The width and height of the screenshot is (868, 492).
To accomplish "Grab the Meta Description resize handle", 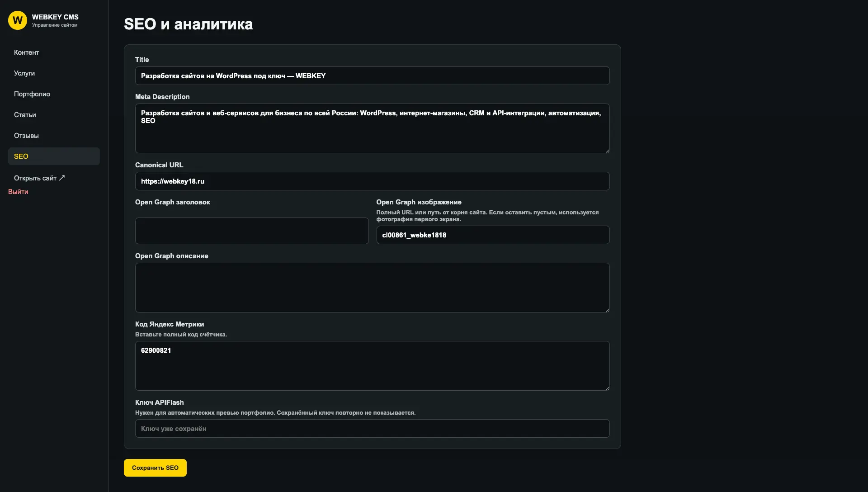I will pyautogui.click(x=607, y=151).
